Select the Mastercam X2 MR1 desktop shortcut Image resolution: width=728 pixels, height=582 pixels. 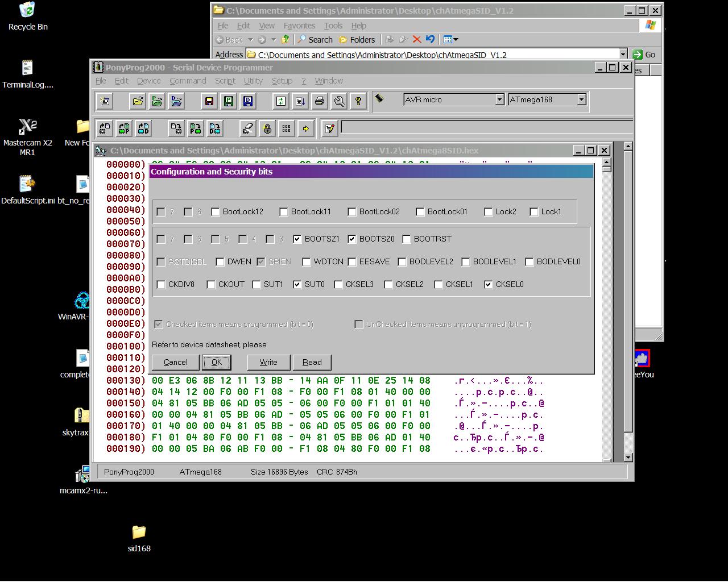(27, 136)
